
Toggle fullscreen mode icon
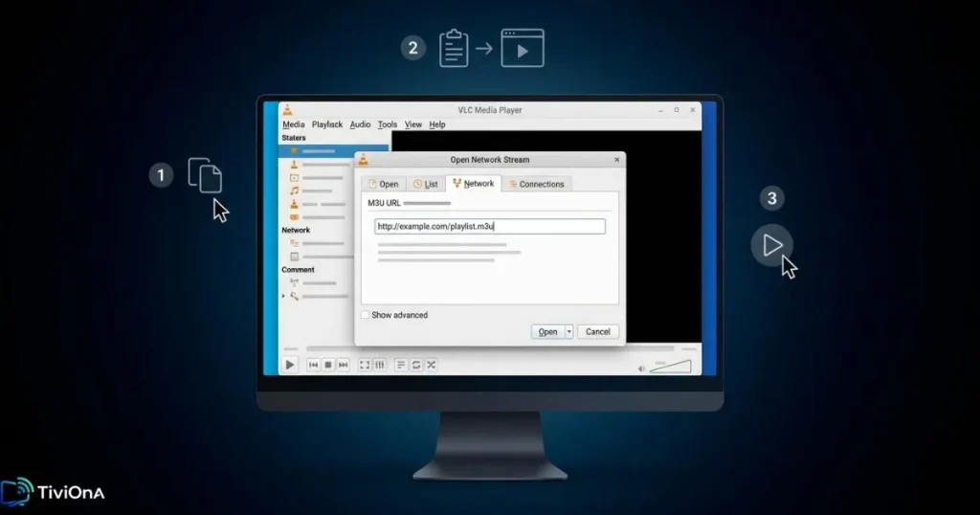point(365,365)
